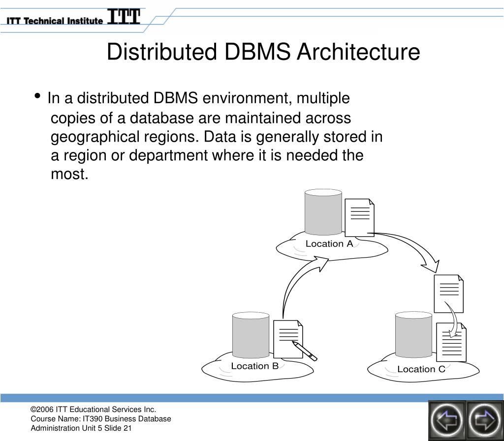Click the ITT logo in header

pos(124,17)
